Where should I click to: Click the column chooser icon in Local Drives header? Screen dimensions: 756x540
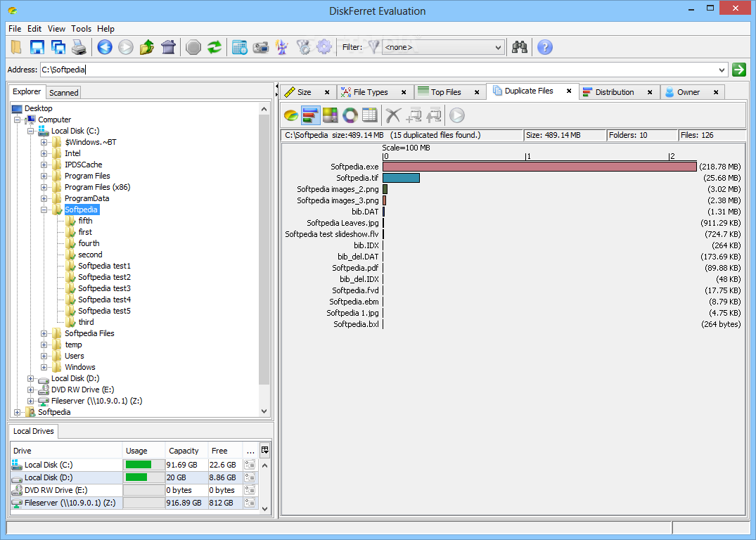tap(264, 450)
